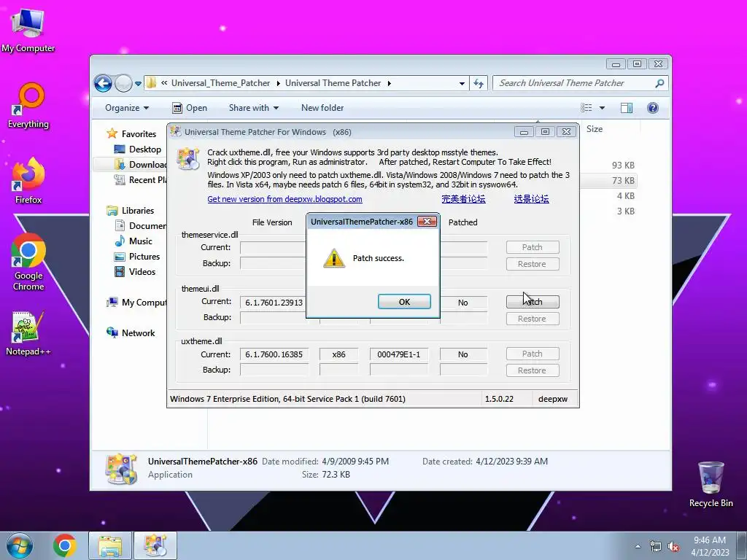
Task: Select Downloads in navigation pane
Action: coord(141,164)
